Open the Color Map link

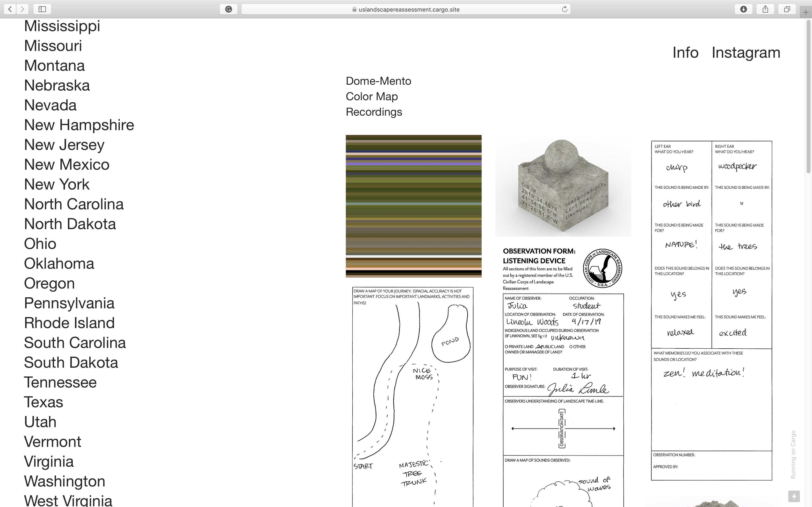tap(371, 97)
